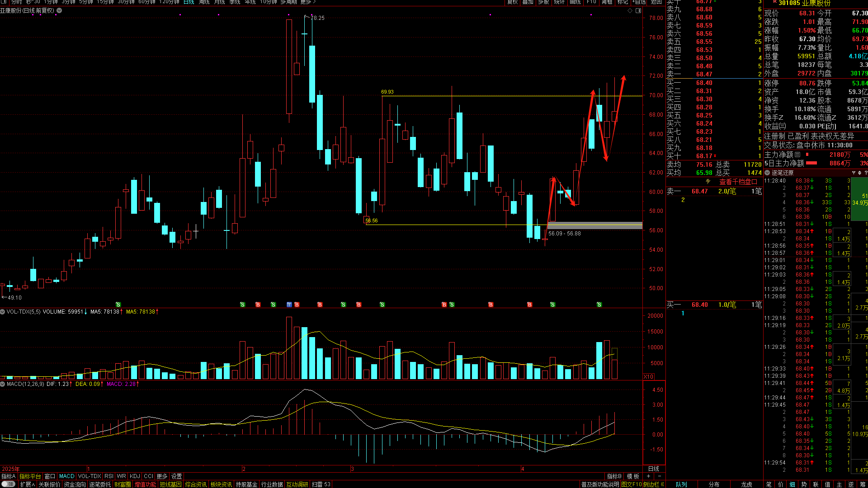The height and width of the screenshot is (488, 868).
Task: Click the zoom in plus button
Action: 649,476
